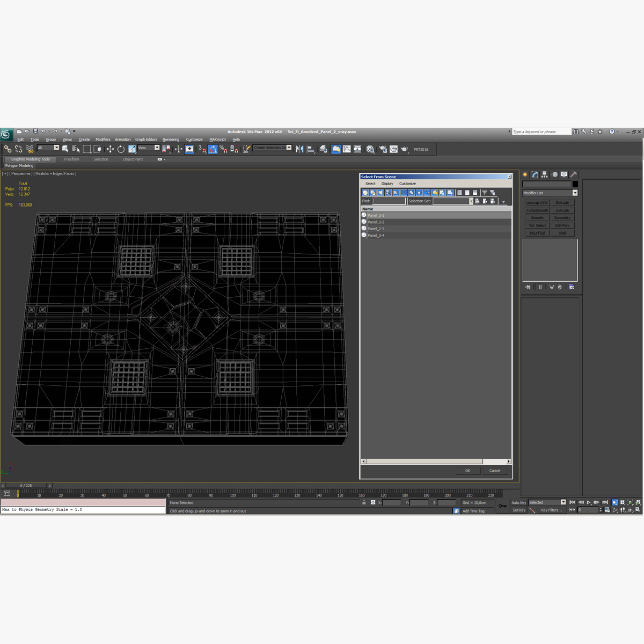
Task: Open the Modifiers menu
Action: 103,140
